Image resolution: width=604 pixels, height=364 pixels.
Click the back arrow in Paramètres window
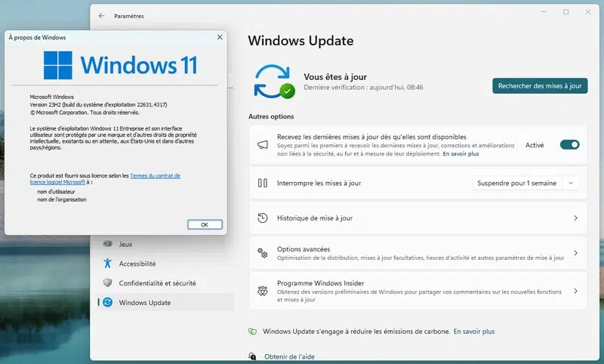(x=102, y=16)
